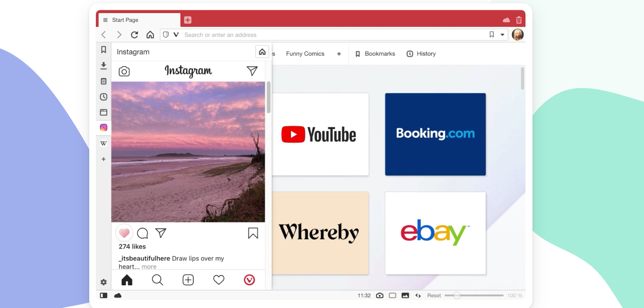Screen dimensions: 644x308
Task: Open the History side panel
Action: [x=103, y=97]
